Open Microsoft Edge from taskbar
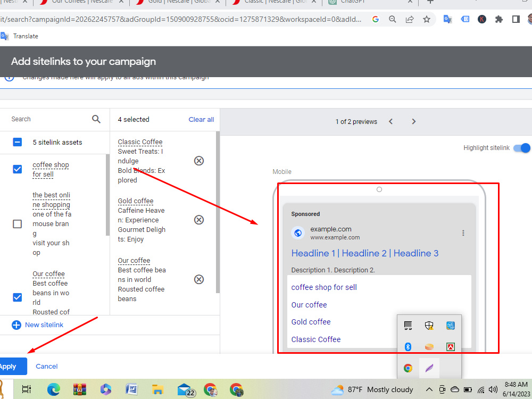Image resolution: width=532 pixels, height=399 pixels. [x=53, y=389]
